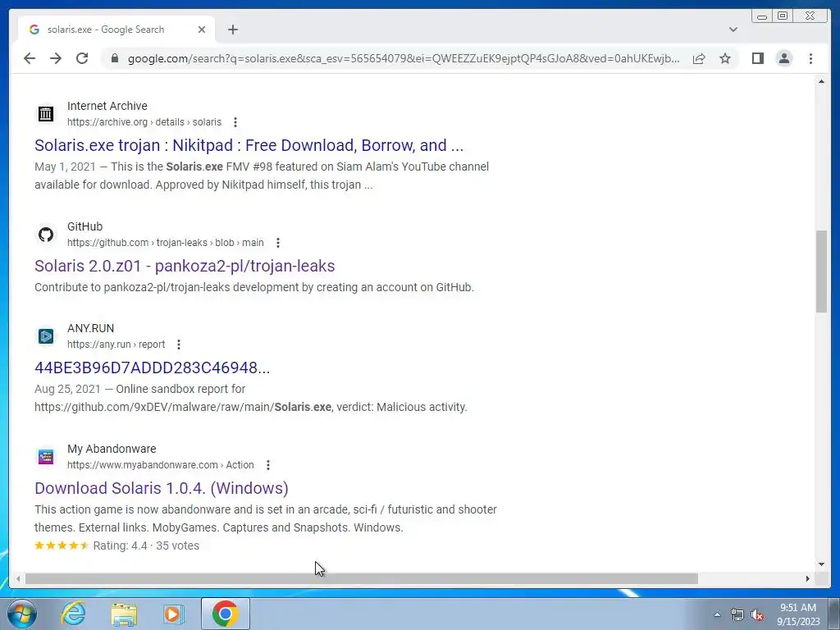
Task: Click the https://github.com › trojan-leaks URL text
Action: 165,243
